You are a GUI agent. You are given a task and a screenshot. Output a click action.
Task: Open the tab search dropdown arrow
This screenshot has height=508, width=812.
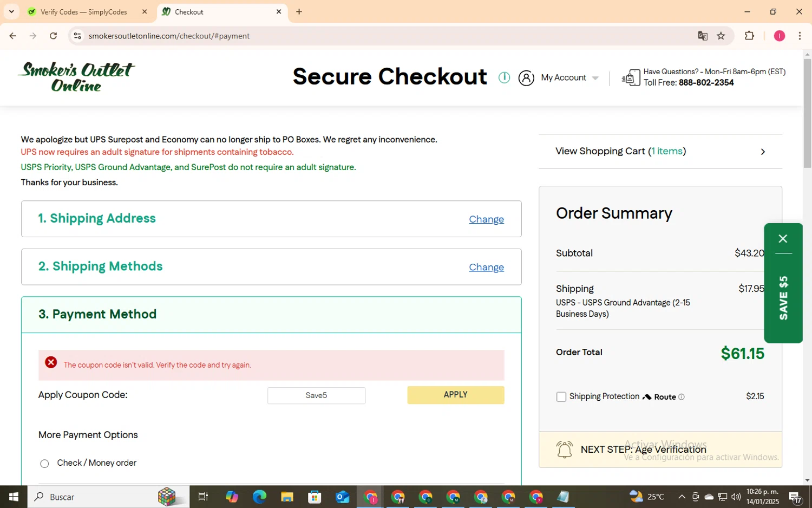11,11
